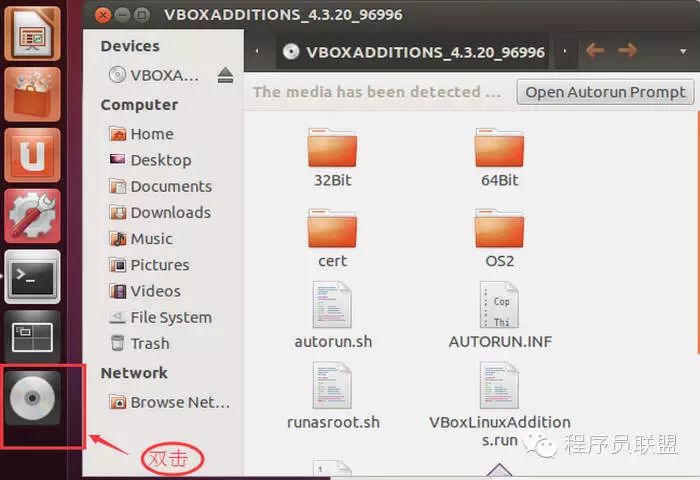
Task: Select the 64Bit folder
Action: [x=500, y=158]
